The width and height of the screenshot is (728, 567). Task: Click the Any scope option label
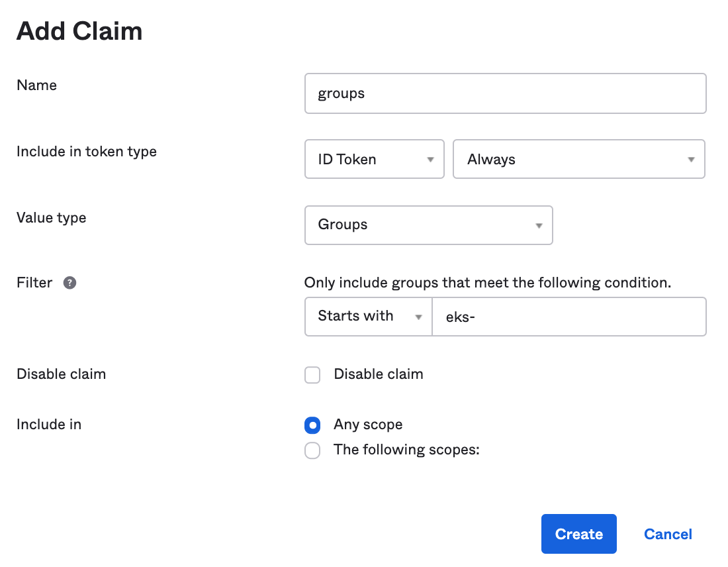coord(368,425)
